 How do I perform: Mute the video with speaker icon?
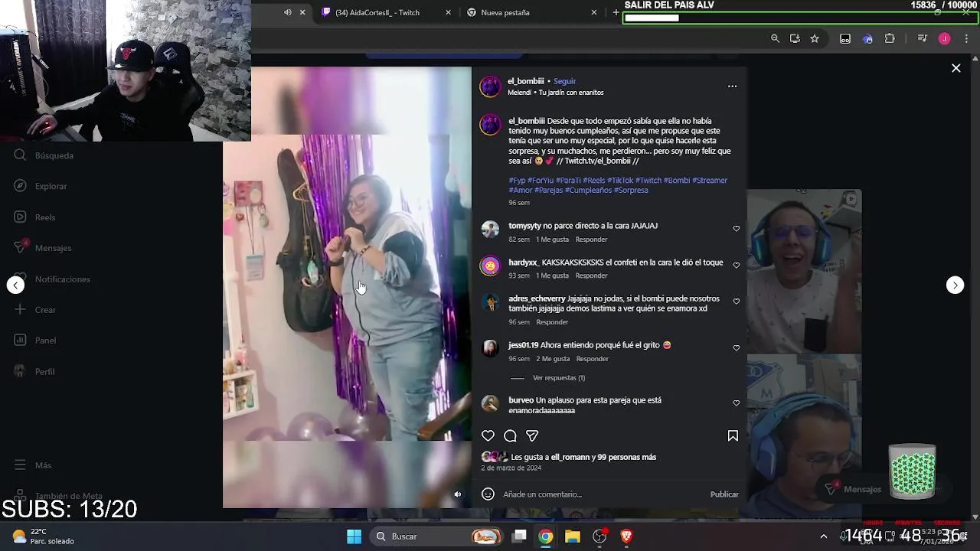(458, 494)
